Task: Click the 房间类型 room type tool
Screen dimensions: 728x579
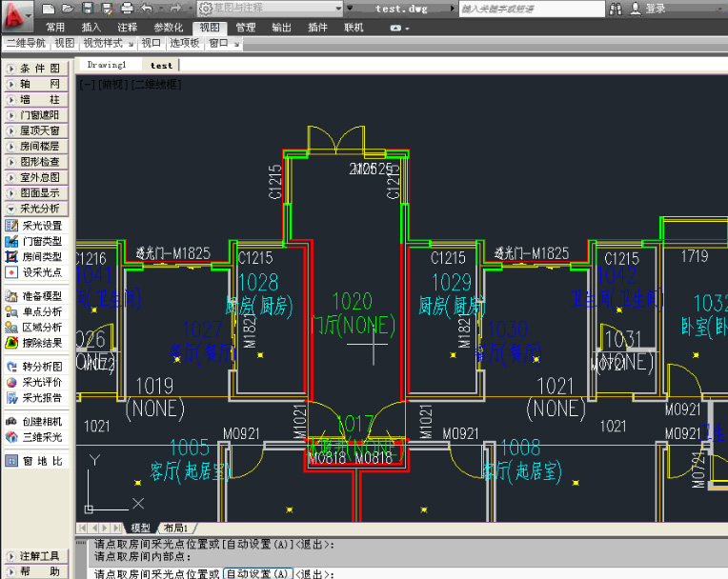Action: (40, 256)
